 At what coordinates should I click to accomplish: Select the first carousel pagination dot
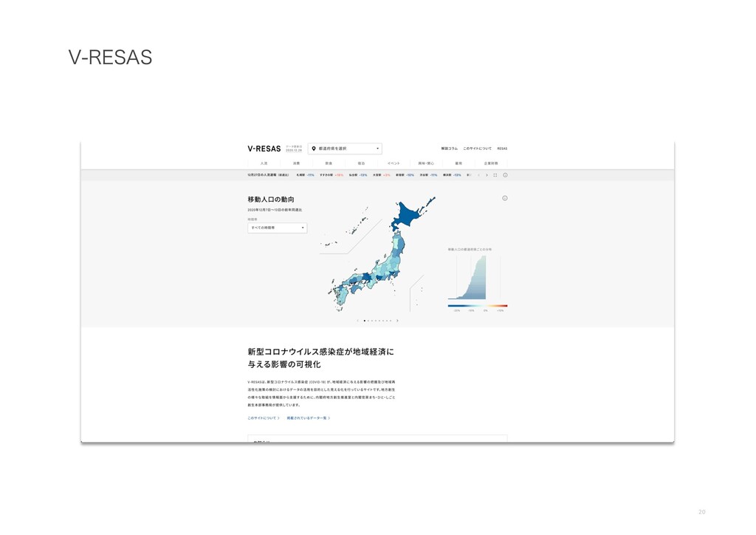tap(365, 320)
